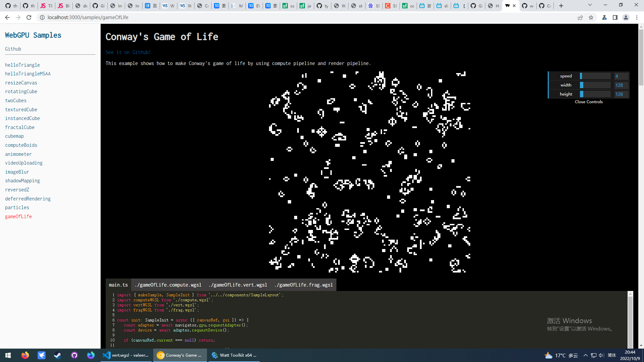The height and width of the screenshot is (362, 644).
Task: Click Close Controls button
Action: click(589, 102)
